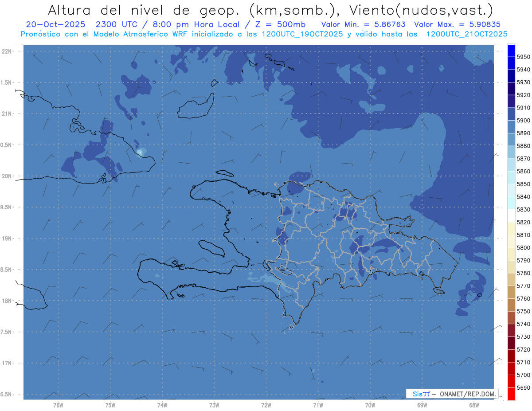
Task: Click the main title "Altura del nivel de geop."
Action: [151, 10]
